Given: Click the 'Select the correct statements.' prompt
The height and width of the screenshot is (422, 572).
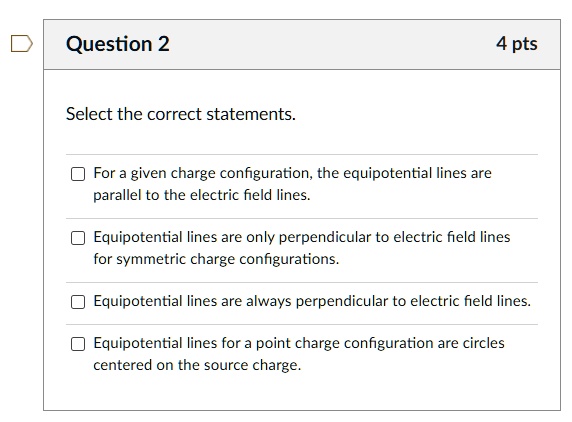Looking at the screenshot, I should [x=181, y=114].
